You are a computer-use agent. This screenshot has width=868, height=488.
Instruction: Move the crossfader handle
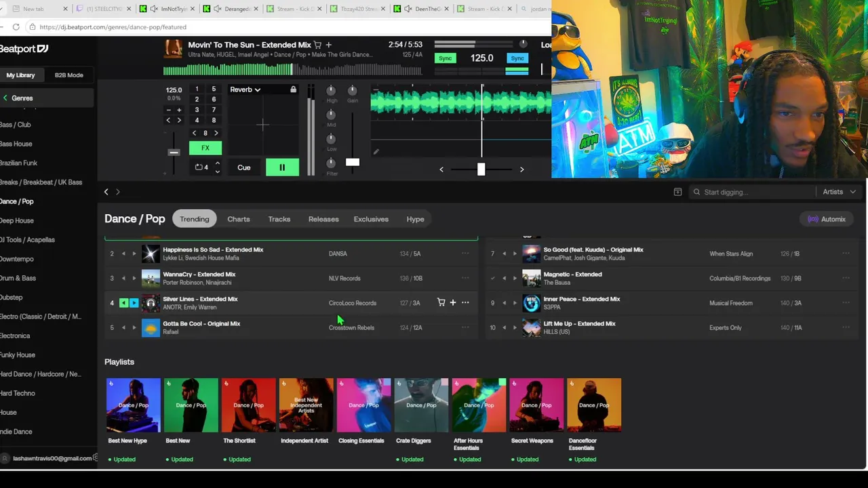(x=481, y=169)
